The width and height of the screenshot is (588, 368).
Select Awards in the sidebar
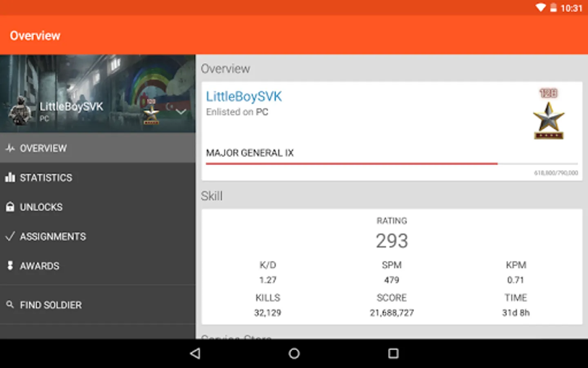(x=98, y=266)
